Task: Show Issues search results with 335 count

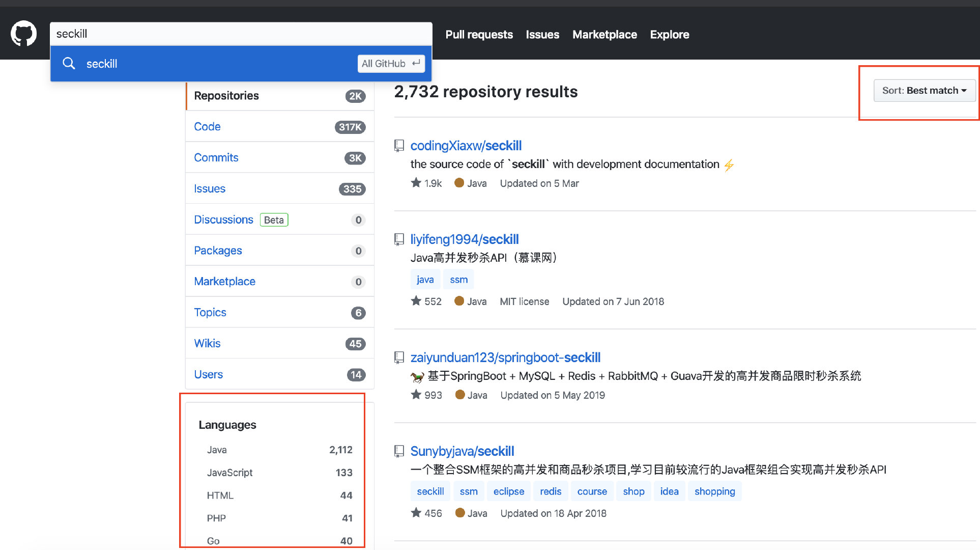Action: (x=280, y=189)
